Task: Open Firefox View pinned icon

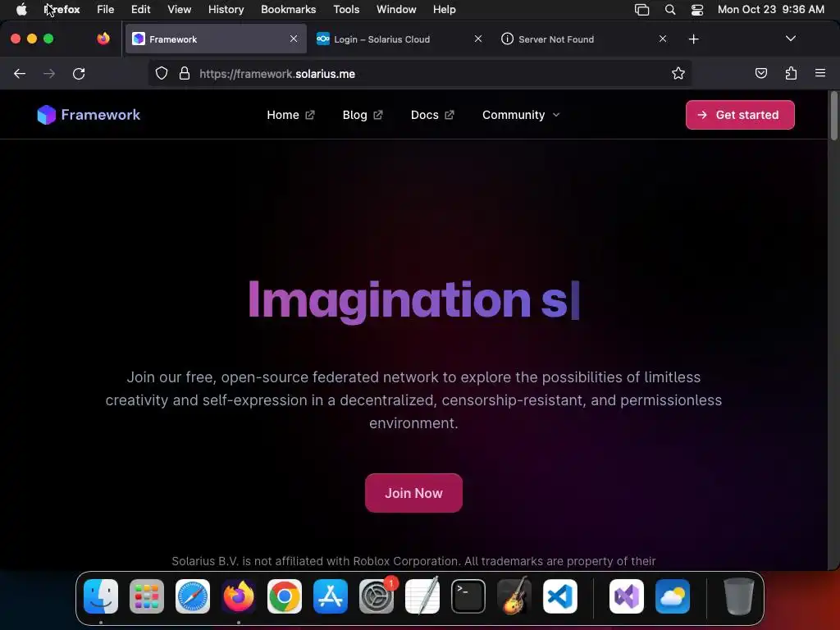Action: tap(103, 39)
